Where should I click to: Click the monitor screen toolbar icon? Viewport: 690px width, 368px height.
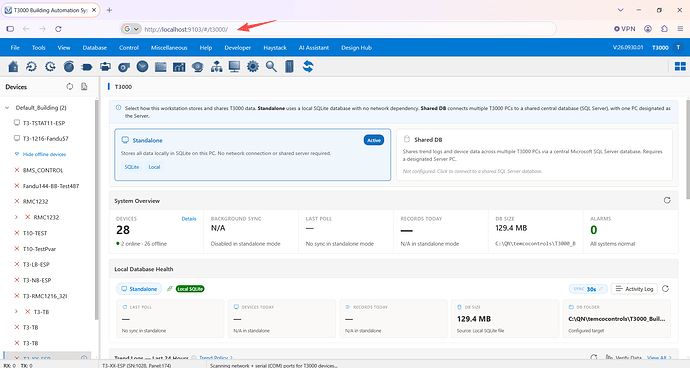[235, 66]
